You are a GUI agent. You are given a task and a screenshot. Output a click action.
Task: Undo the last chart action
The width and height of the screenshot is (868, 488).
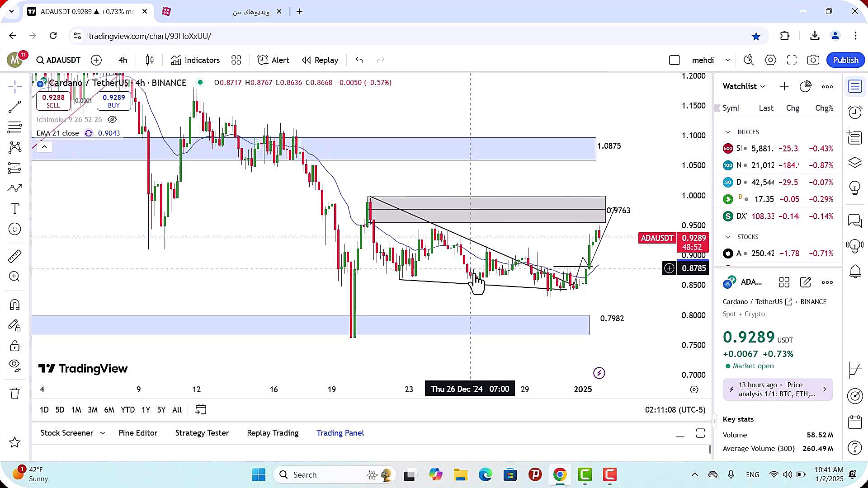pos(359,60)
